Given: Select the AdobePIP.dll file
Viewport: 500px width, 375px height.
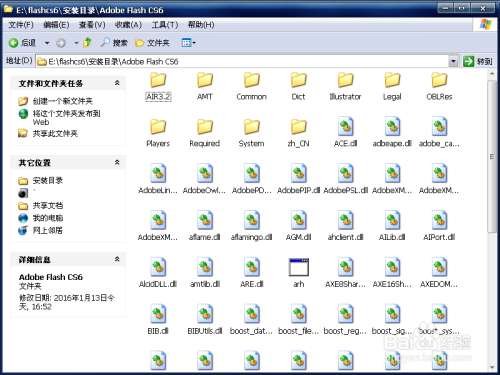Looking at the screenshot, I should click(299, 179).
